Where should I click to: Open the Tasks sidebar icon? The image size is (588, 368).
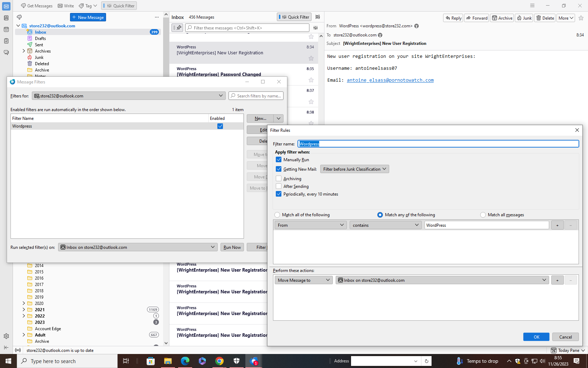(x=6, y=41)
